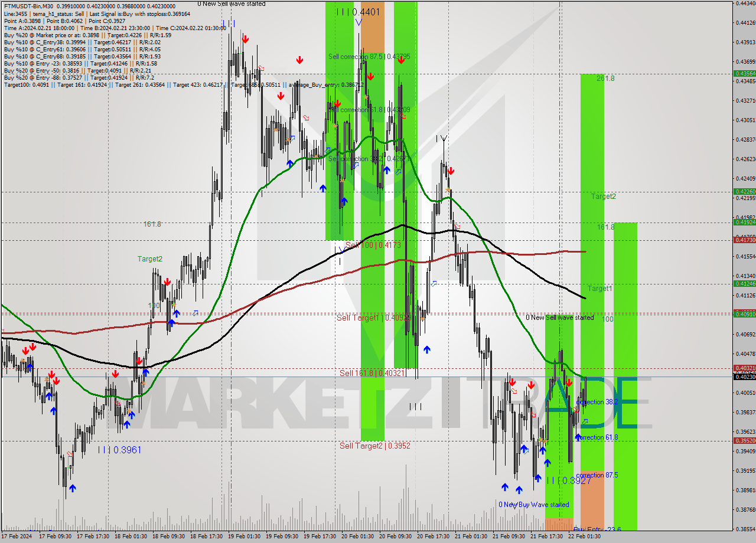Click the left 'Target2' label near 18 Feb
756x543 pixels.
pyautogui.click(x=150, y=259)
